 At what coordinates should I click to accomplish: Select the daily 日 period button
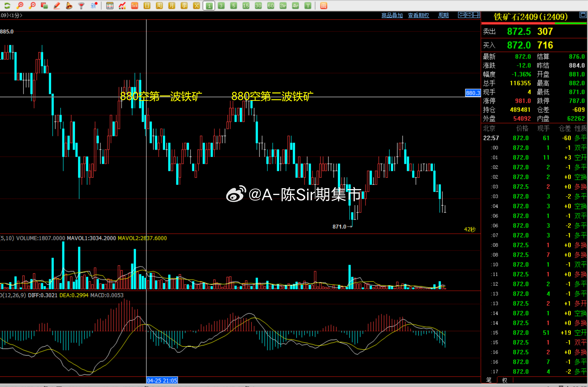(147, 5)
